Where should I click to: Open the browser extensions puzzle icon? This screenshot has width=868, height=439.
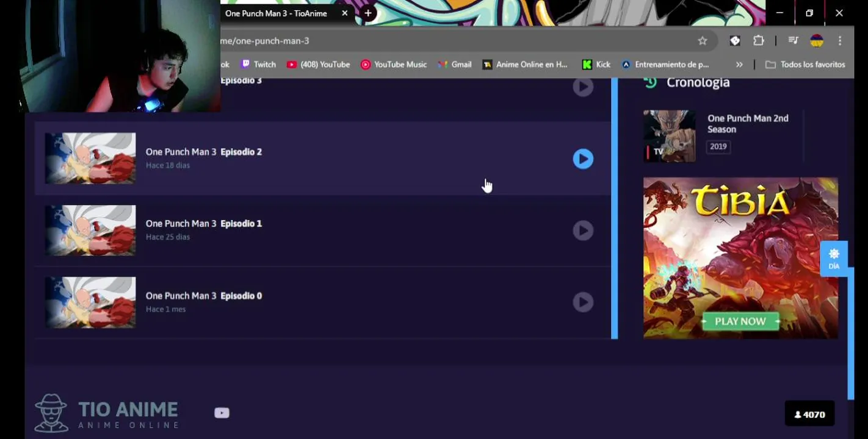pos(758,41)
